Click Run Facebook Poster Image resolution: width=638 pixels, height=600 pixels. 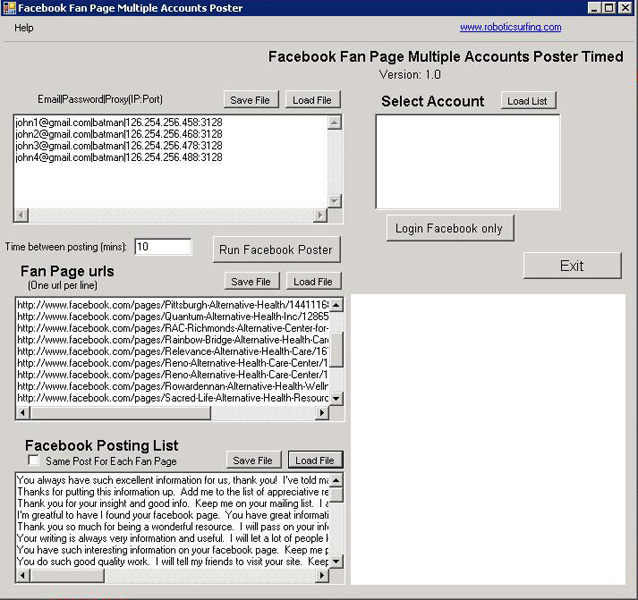point(276,249)
